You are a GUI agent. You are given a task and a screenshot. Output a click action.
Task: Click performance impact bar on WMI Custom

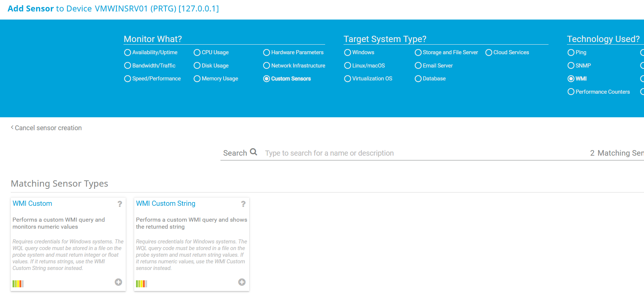[x=18, y=284]
